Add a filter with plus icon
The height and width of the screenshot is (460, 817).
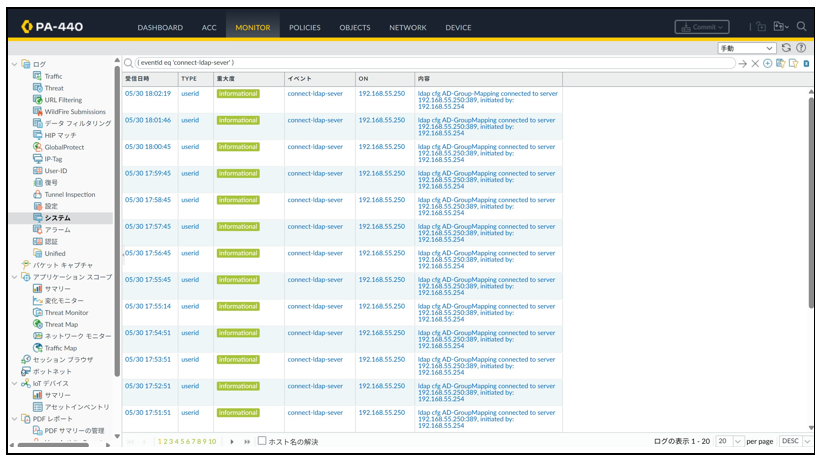768,64
